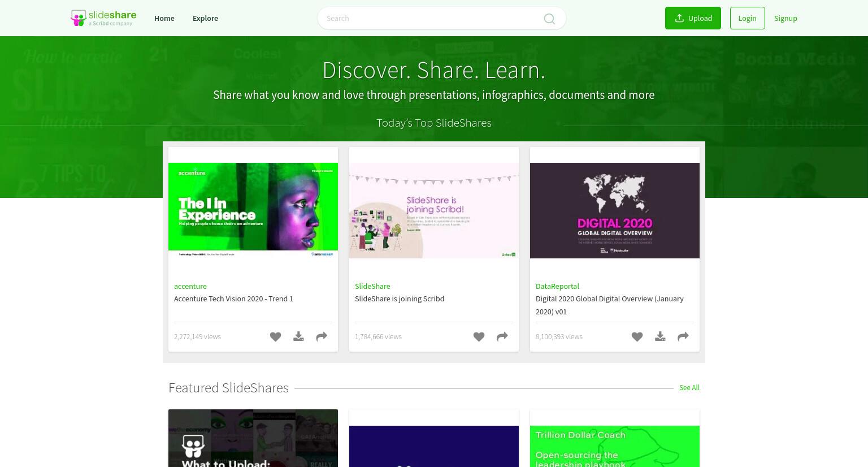Share the Accenture Tech Vision 2020 slideshow
Image resolution: width=868 pixels, height=467 pixels.
(x=322, y=337)
